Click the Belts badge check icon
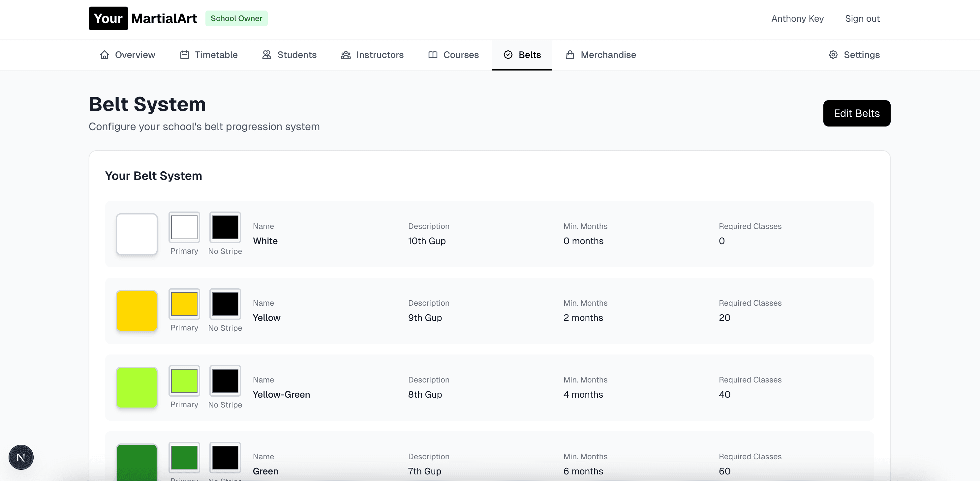This screenshot has width=980, height=481. coord(508,55)
